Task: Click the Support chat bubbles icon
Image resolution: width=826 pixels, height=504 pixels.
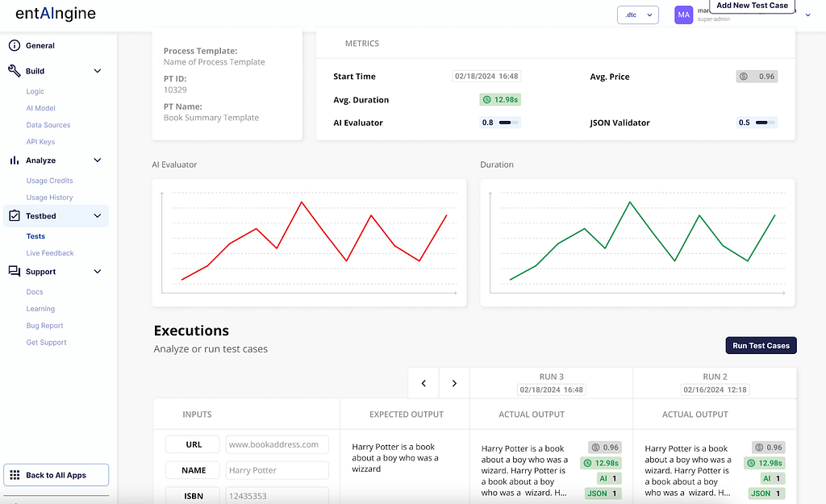Action: 15,271
